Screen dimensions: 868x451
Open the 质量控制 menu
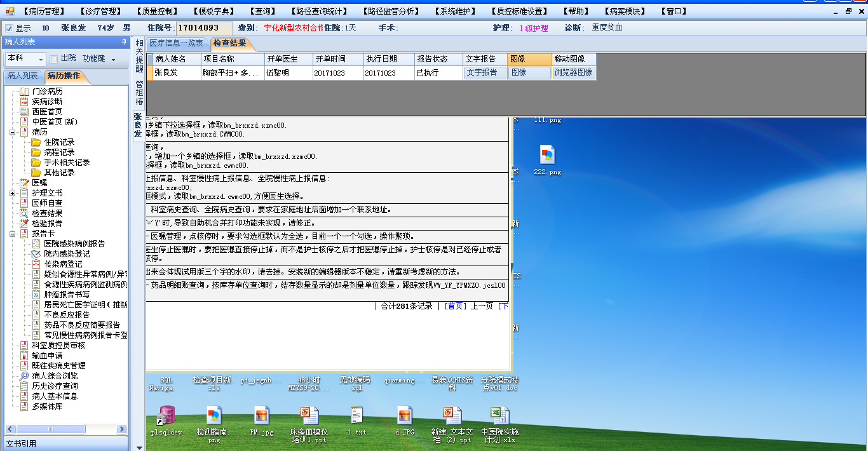click(x=158, y=11)
